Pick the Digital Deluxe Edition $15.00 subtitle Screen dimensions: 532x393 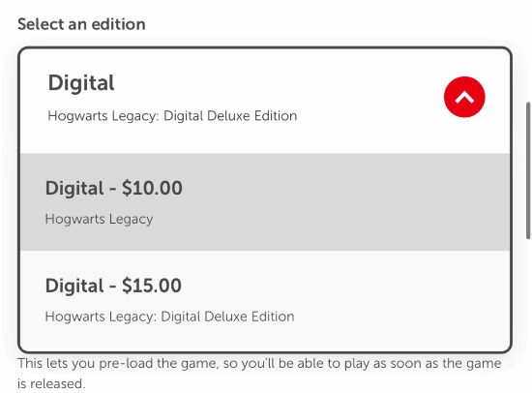pyautogui.click(x=169, y=317)
